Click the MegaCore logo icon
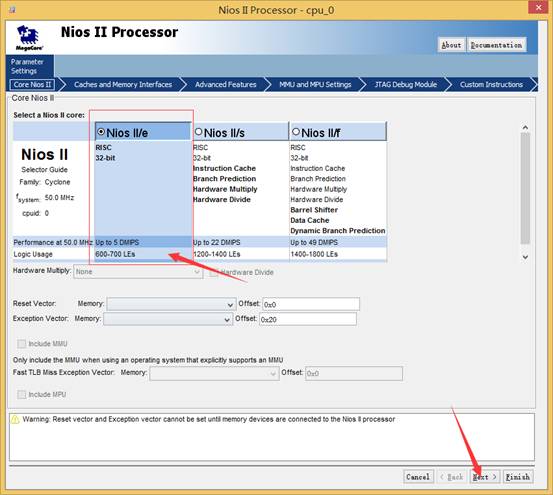Screen dimensions: 553x495 [x=29, y=38]
